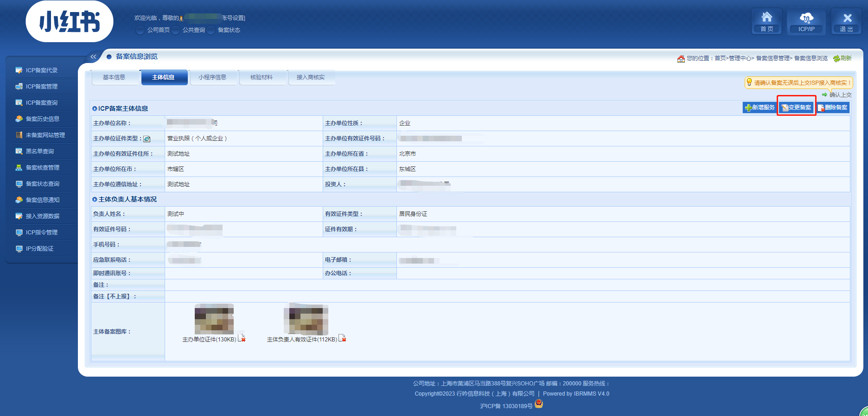Viewport: 868px width, 416px height.
Task: Go to 首页 home button
Action: coord(767,22)
